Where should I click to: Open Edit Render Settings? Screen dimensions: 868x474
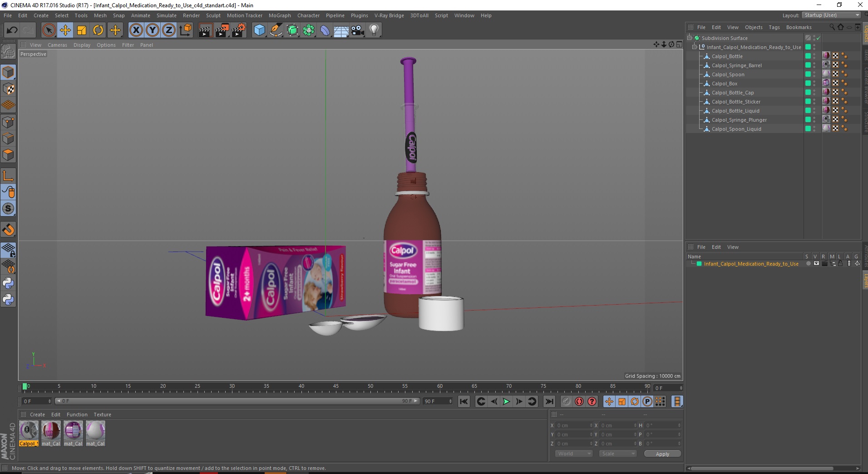click(239, 30)
